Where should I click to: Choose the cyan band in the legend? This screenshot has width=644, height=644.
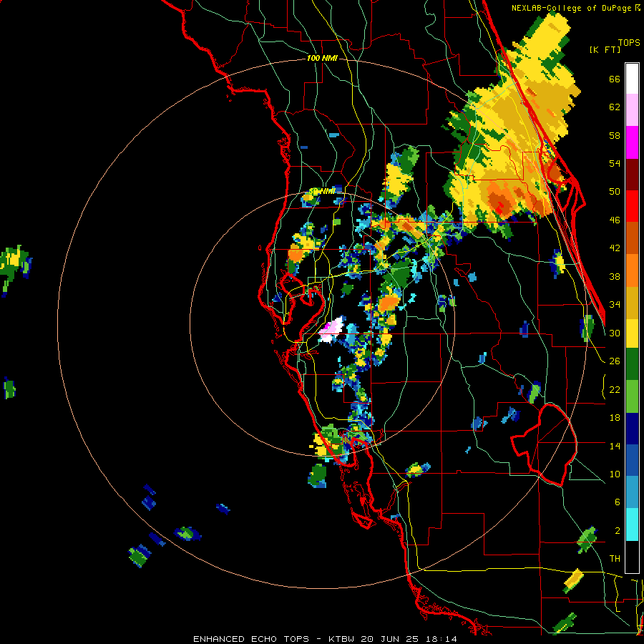point(632,525)
